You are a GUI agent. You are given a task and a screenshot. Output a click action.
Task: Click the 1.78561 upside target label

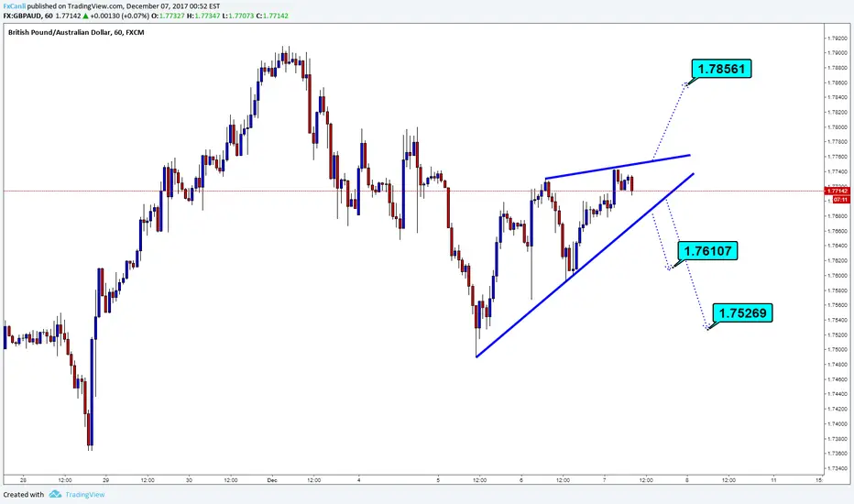click(722, 69)
